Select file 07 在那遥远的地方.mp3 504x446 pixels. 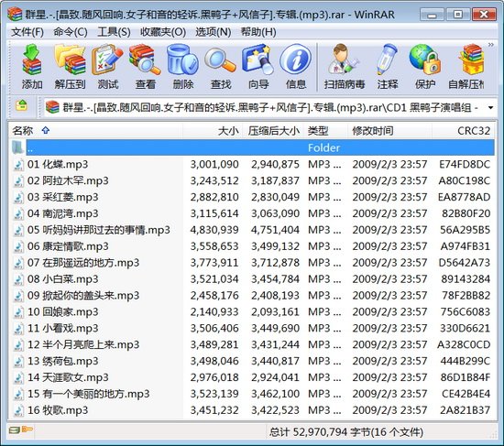tap(252, 263)
